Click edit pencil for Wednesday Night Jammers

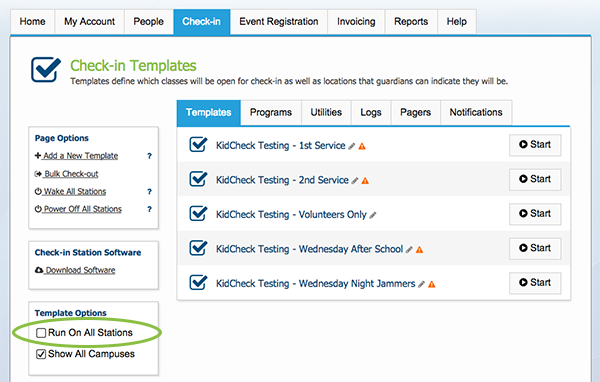[x=421, y=284]
